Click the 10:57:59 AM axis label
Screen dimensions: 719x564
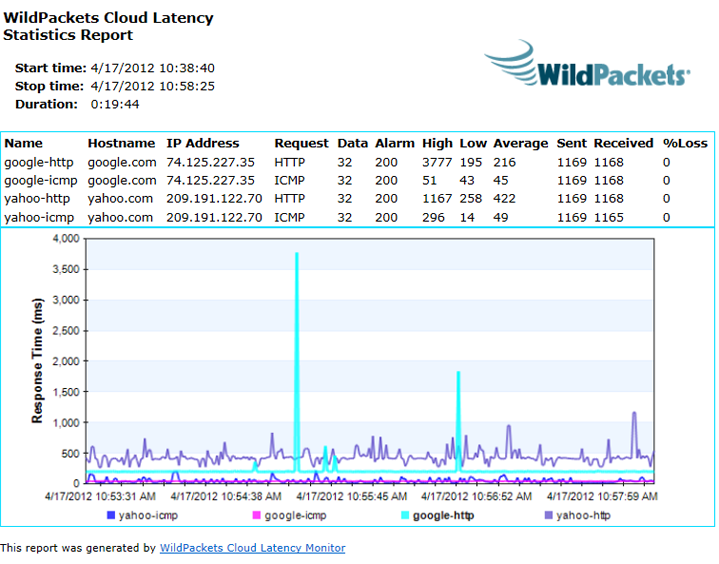(603, 496)
